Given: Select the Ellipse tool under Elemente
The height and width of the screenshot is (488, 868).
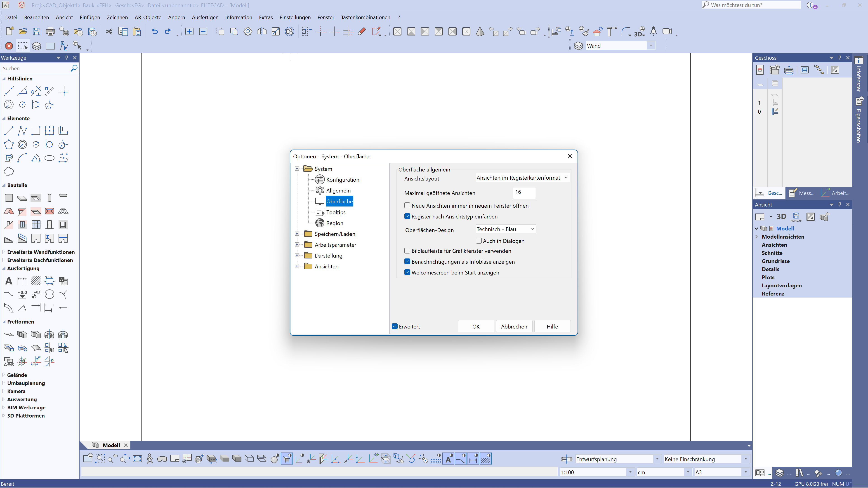Looking at the screenshot, I should tap(50, 158).
